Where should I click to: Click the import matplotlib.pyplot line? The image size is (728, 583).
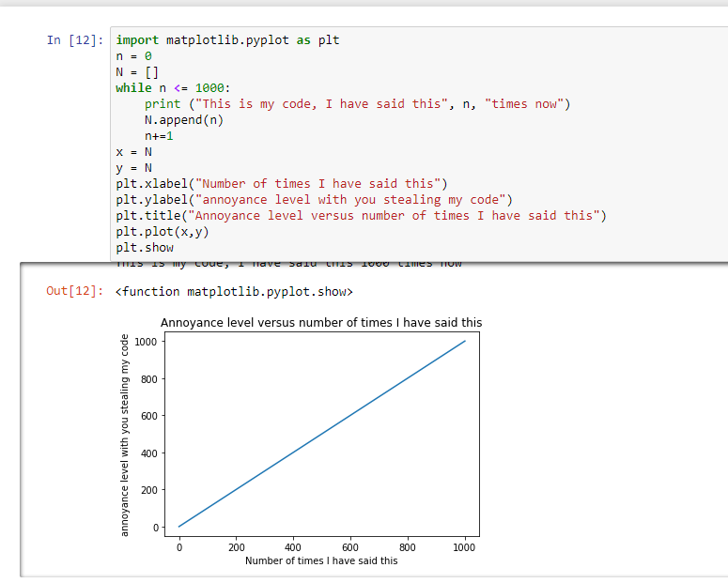(x=227, y=40)
